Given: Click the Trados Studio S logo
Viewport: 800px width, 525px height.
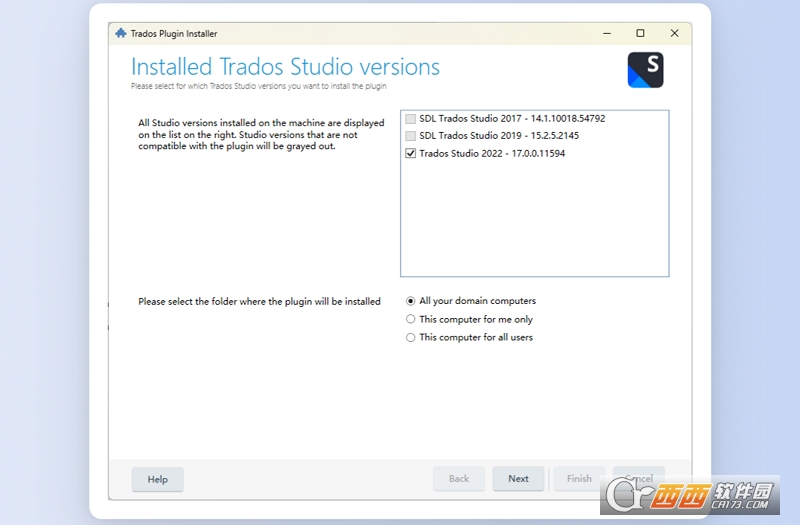Looking at the screenshot, I should tap(645, 70).
